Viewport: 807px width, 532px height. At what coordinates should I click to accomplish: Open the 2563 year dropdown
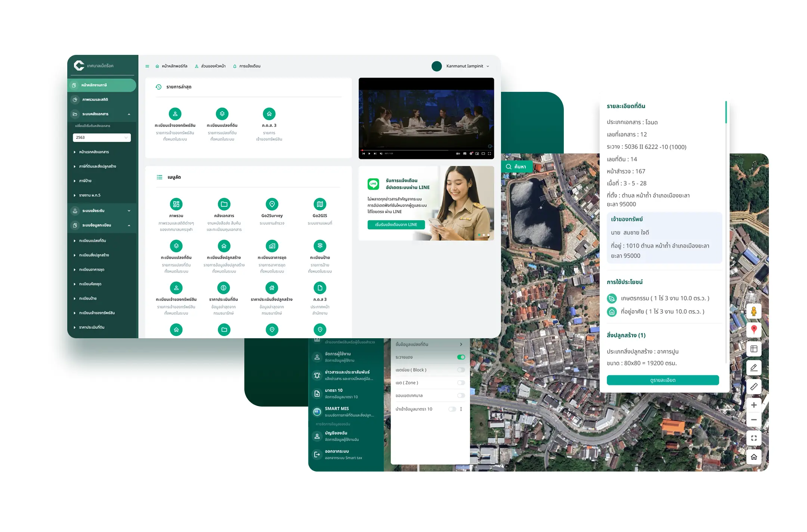pyautogui.click(x=102, y=137)
